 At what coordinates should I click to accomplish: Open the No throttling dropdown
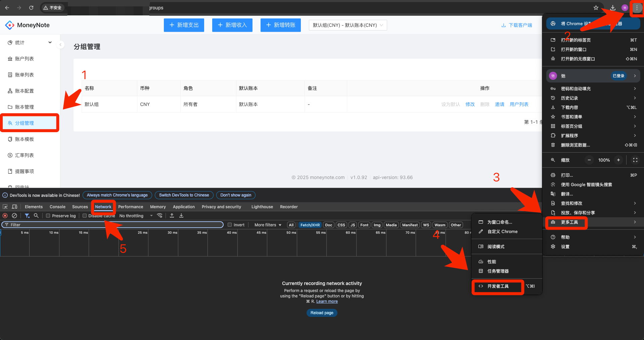tap(136, 216)
